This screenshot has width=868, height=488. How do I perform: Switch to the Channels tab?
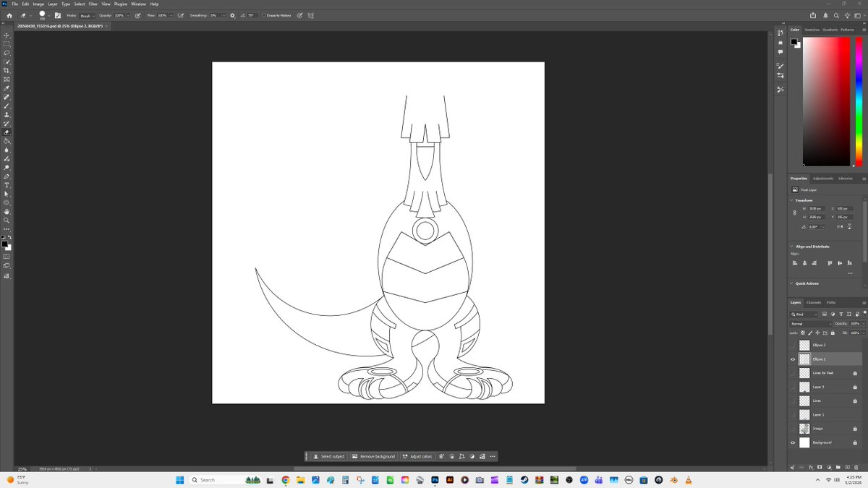(814, 302)
